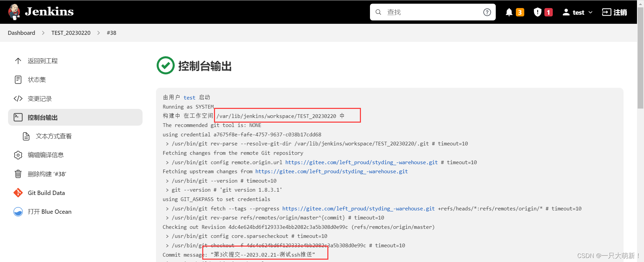Open 状态集 sidebar item

coord(37,80)
